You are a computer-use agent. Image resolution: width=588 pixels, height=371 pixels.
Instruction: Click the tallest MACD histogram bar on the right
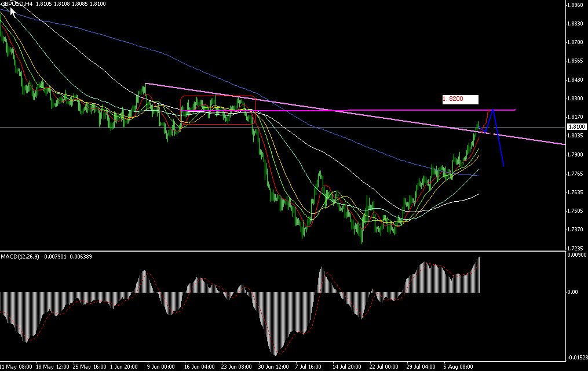[479, 272]
